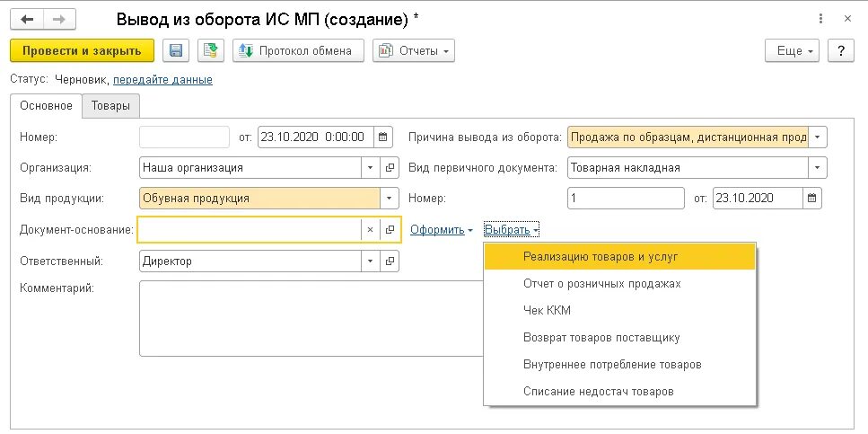This screenshot has width=868, height=434.
Task: Click the post document icon
Action: click(211, 51)
